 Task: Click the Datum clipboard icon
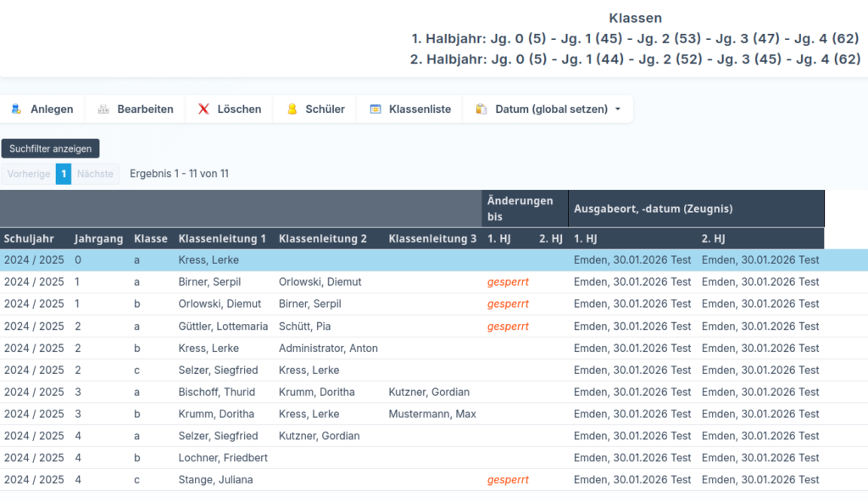coord(481,109)
